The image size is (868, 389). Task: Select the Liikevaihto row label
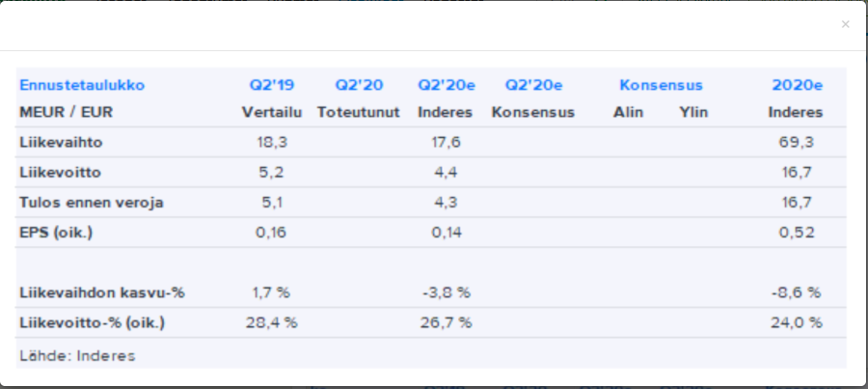(x=62, y=142)
